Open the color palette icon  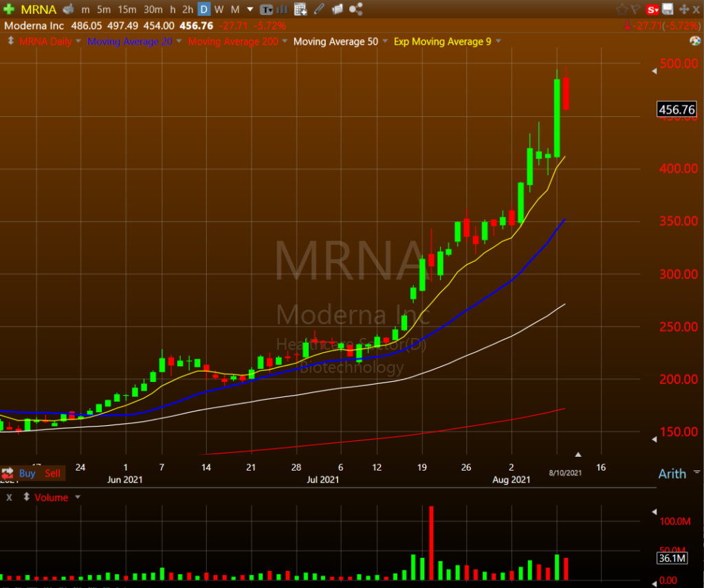click(694, 41)
